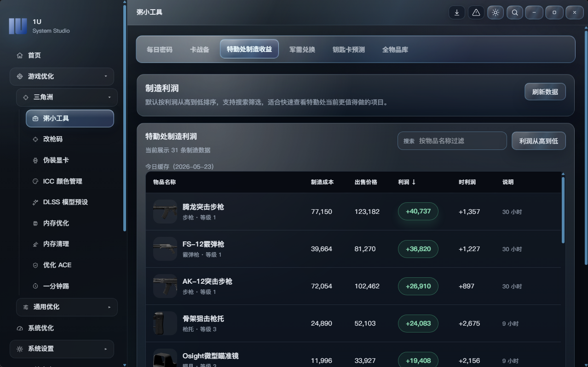This screenshot has width=588, height=367.
Task: Click the 刷新数据 button
Action: 545,92
